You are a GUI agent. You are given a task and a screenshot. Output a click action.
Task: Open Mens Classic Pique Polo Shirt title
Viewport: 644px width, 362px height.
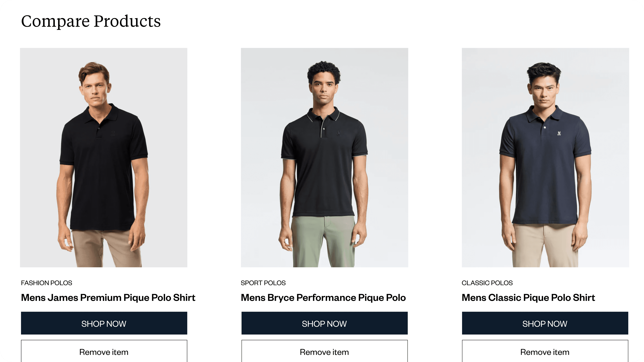(528, 297)
